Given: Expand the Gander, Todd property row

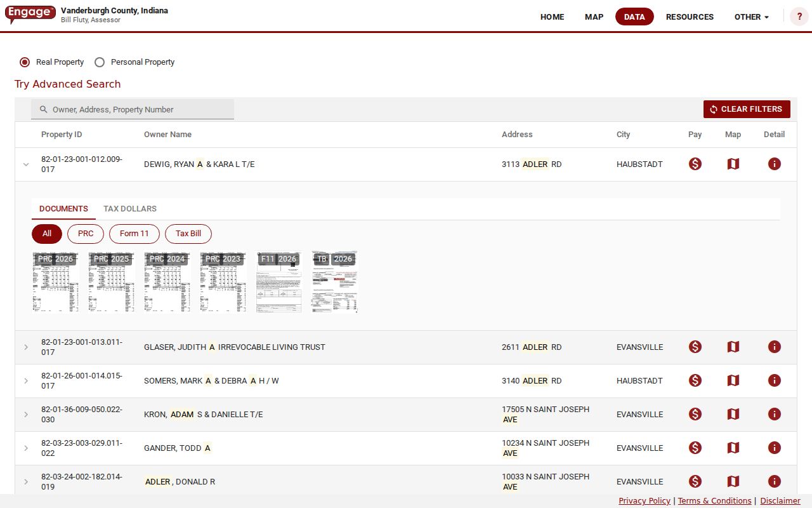Looking at the screenshot, I should click(26, 448).
